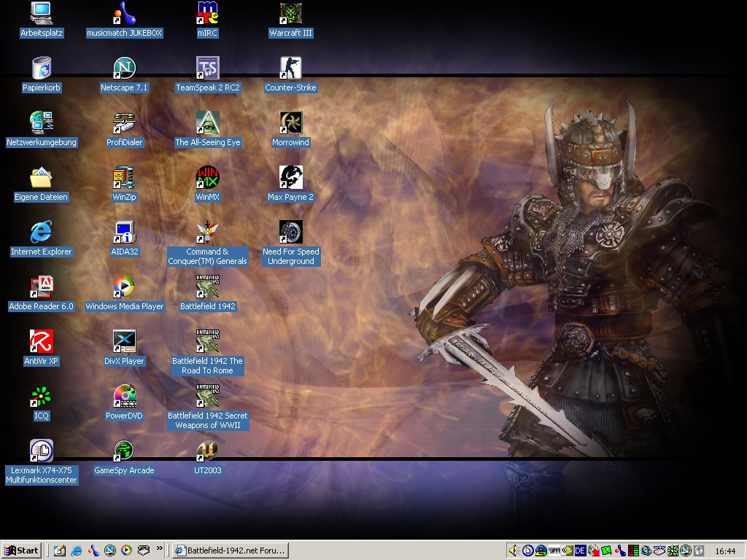Click the Show Desktop Quick Launch icon
Viewport: 747px width, 560px height.
pyautogui.click(x=60, y=551)
